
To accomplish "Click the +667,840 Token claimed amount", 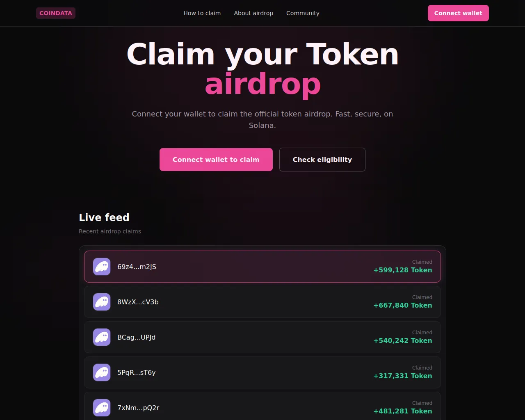I will click(x=402, y=306).
